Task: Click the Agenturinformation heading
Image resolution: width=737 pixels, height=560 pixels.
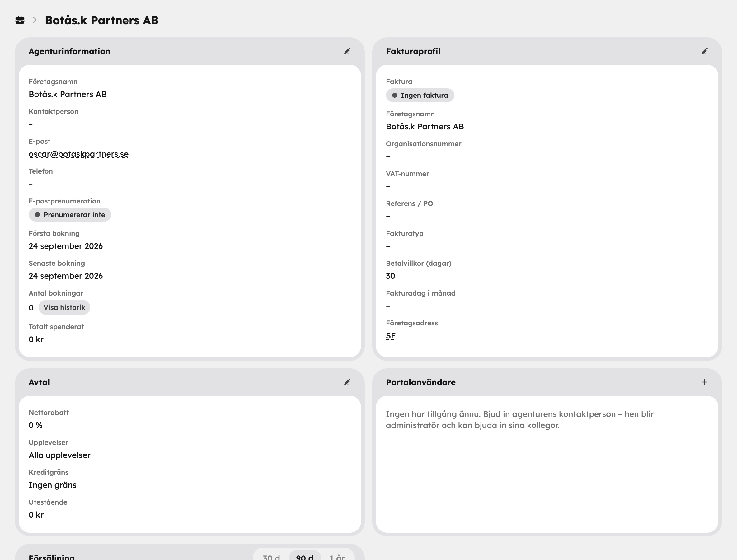Action: 69,51
